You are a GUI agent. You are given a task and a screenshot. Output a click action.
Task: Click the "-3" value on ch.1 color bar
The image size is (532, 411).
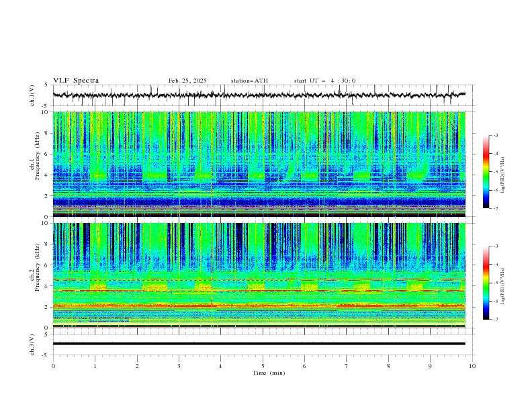[x=495, y=135]
